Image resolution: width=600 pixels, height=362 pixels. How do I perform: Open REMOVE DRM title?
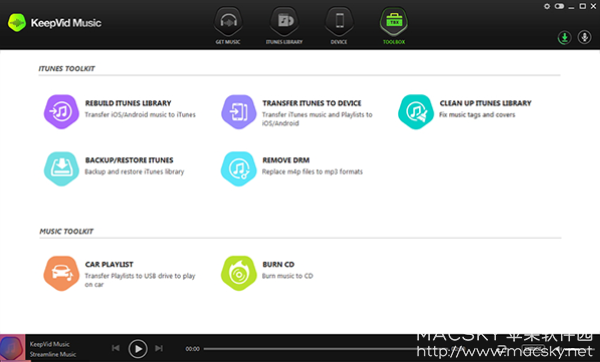point(286,160)
